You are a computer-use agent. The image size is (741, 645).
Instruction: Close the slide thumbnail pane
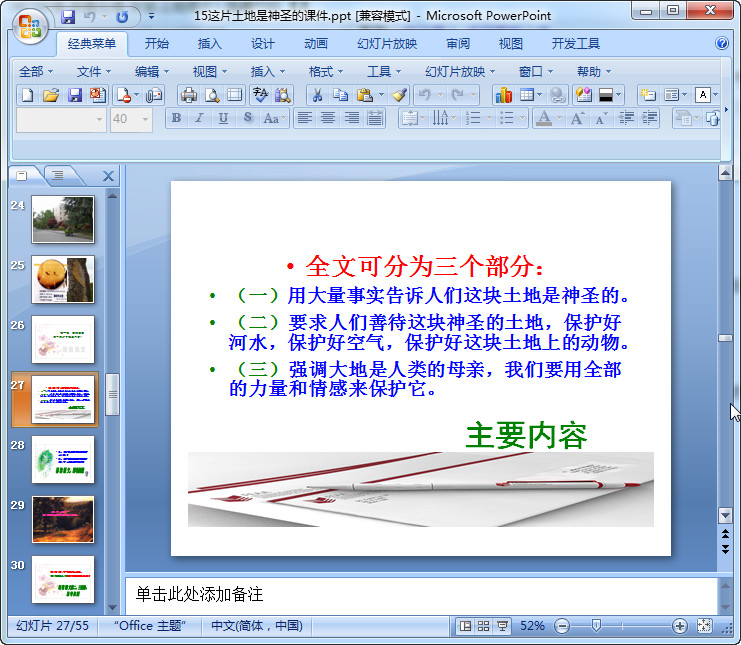coord(108,176)
